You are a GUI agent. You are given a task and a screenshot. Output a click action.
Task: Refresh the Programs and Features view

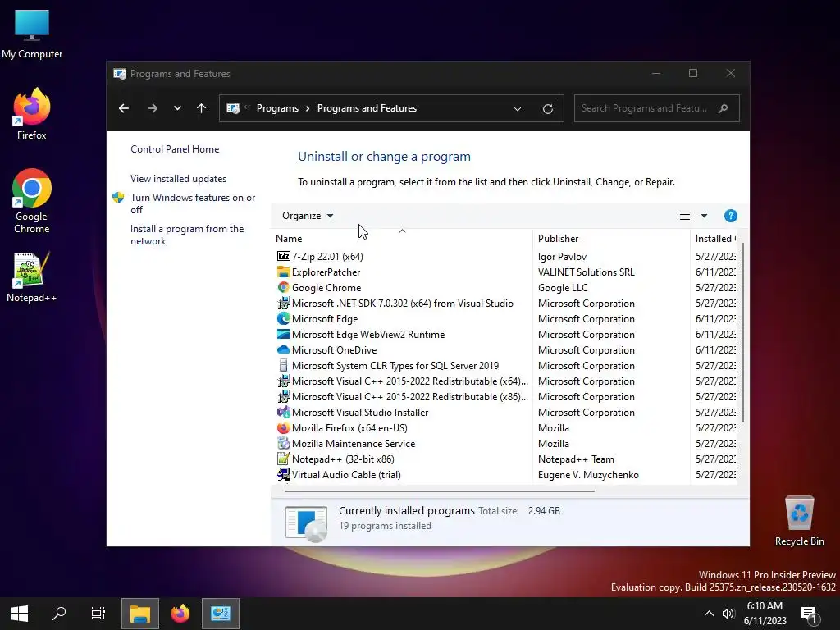pos(547,109)
